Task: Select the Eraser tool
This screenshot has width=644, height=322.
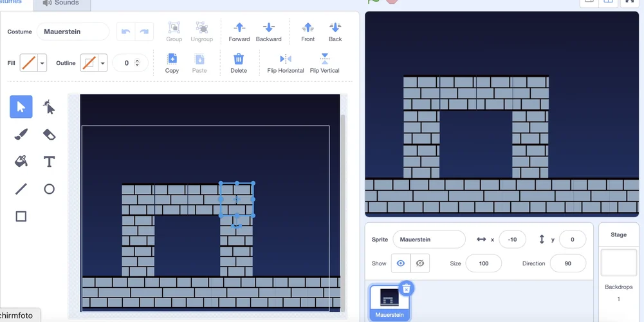Action: pos(49,134)
